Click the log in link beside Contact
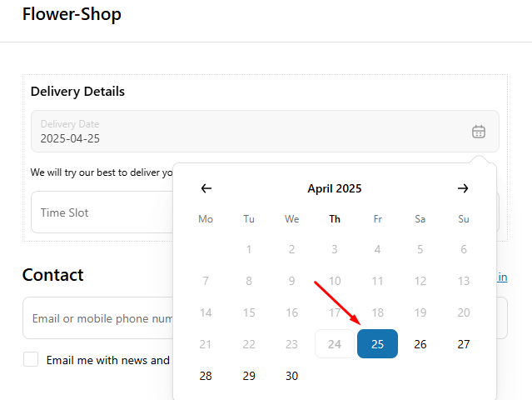Viewport: 532px width, 400px height. coord(503,277)
